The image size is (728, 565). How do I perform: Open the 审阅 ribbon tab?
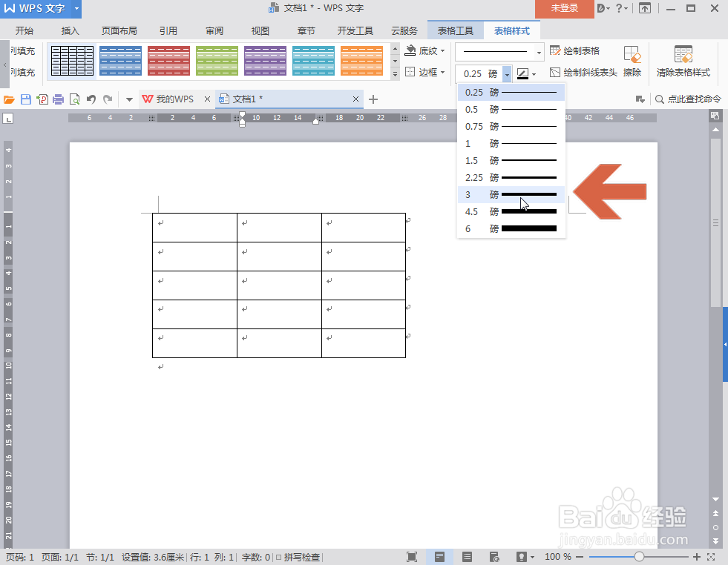click(214, 30)
